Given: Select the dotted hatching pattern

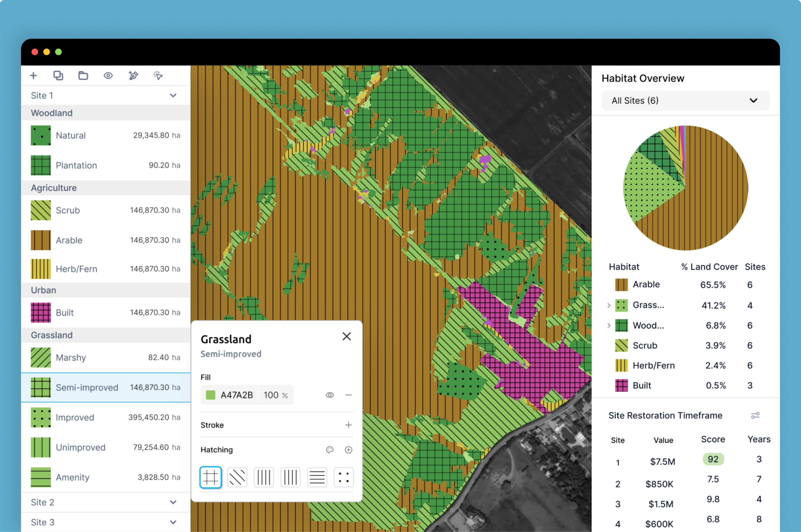Looking at the screenshot, I should click(344, 477).
